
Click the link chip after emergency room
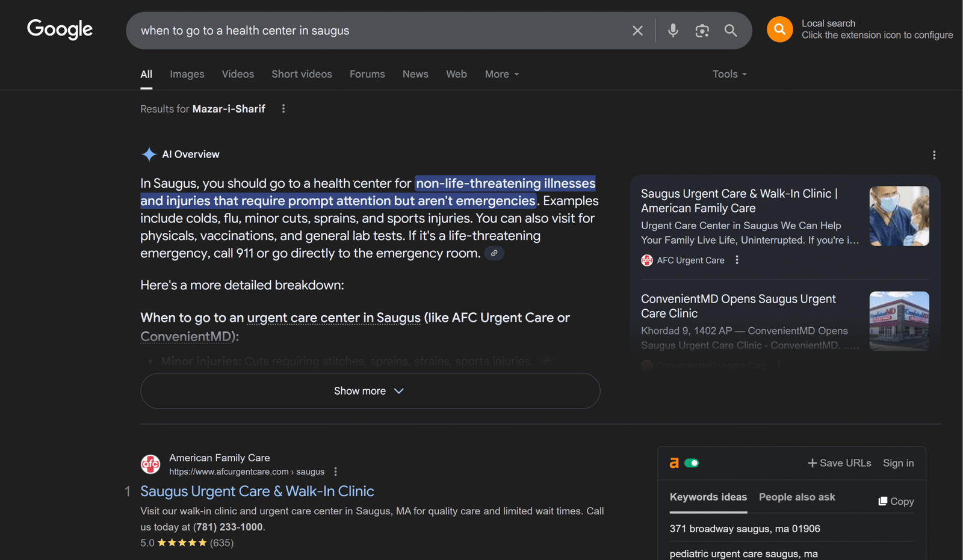[494, 253]
